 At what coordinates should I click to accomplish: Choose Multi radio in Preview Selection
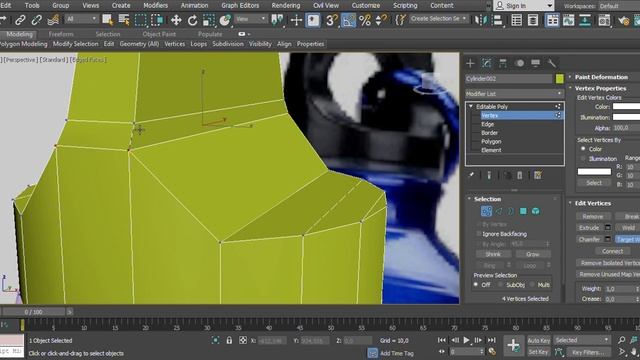coord(532,284)
